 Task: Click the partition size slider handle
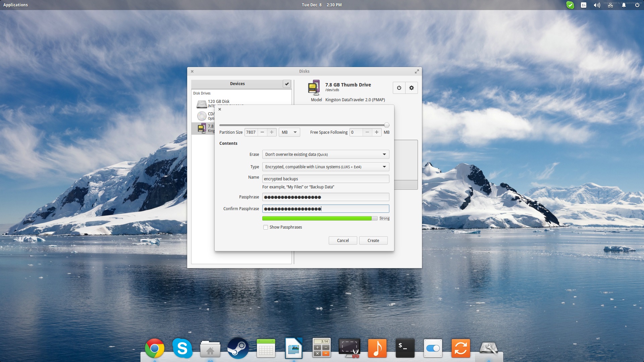[x=387, y=125]
